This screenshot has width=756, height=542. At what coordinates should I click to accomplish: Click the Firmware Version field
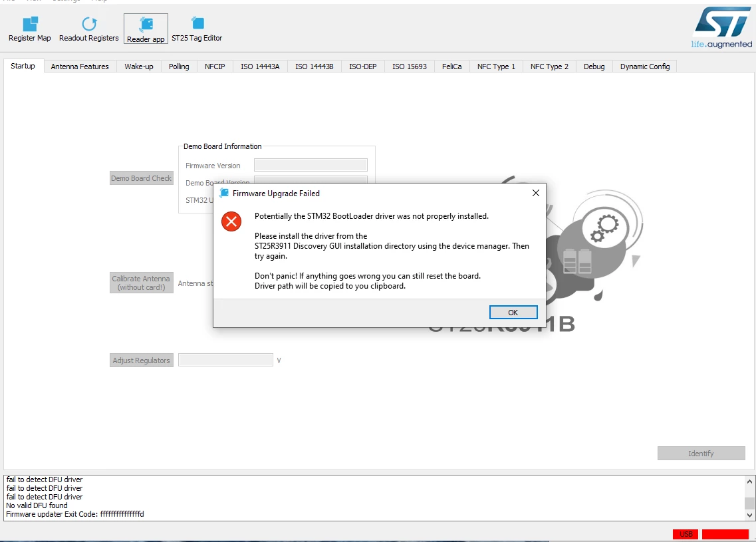311,165
